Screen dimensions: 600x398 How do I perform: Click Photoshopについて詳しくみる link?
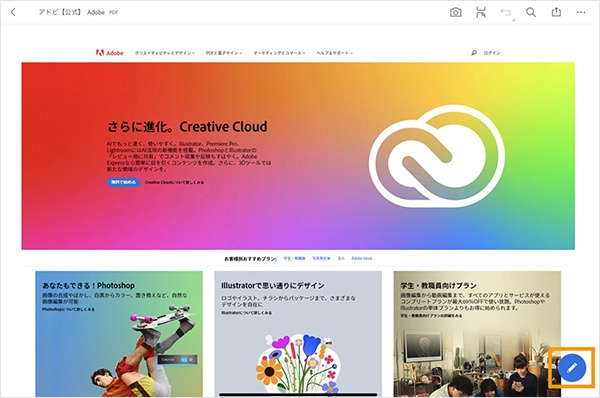tap(68, 309)
